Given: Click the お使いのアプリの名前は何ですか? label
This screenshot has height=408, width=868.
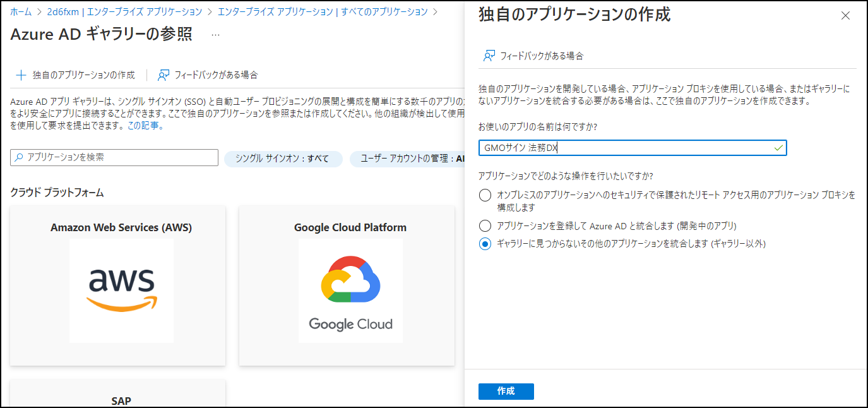Looking at the screenshot, I should [538, 127].
